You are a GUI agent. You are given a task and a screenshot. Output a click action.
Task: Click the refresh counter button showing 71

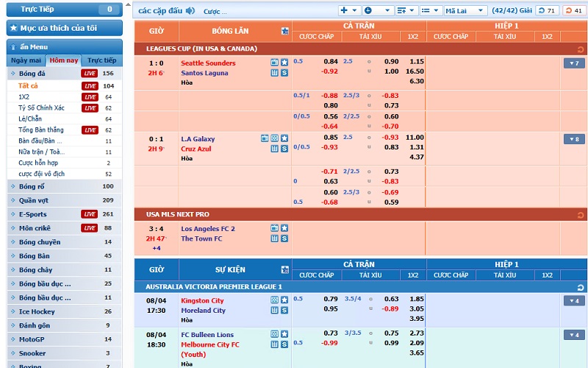pyautogui.click(x=547, y=10)
